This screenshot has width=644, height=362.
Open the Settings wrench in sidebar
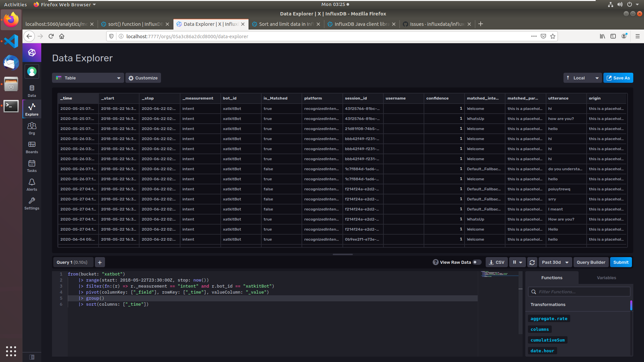click(x=32, y=203)
